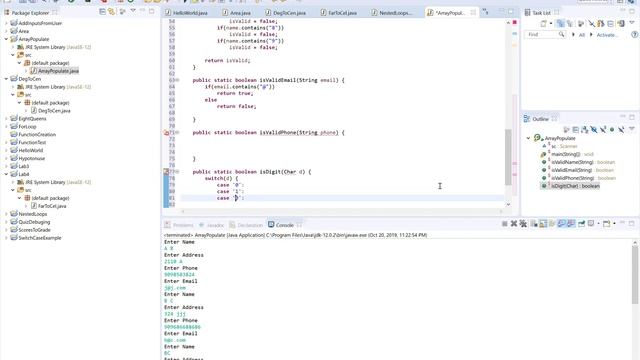The width and height of the screenshot is (640, 360).
Task: Collapse the ArrayPopulate project in Package Explorer
Action: (x=6, y=39)
